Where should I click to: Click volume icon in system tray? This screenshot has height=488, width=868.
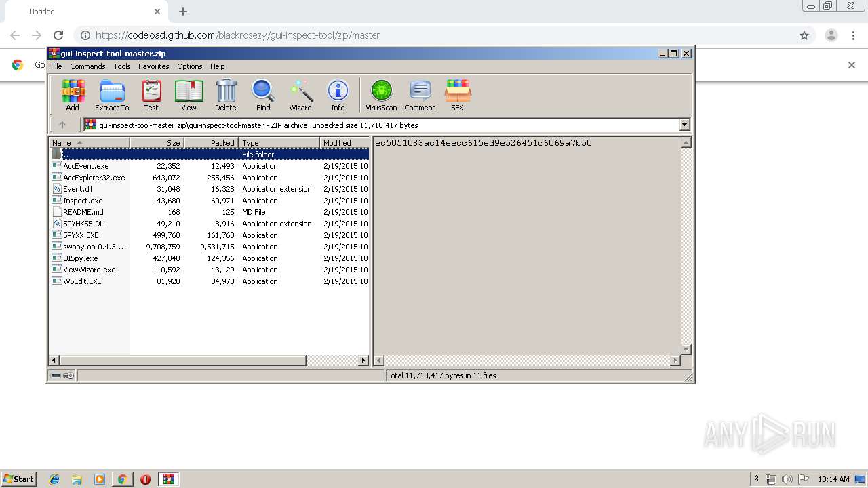(787, 479)
